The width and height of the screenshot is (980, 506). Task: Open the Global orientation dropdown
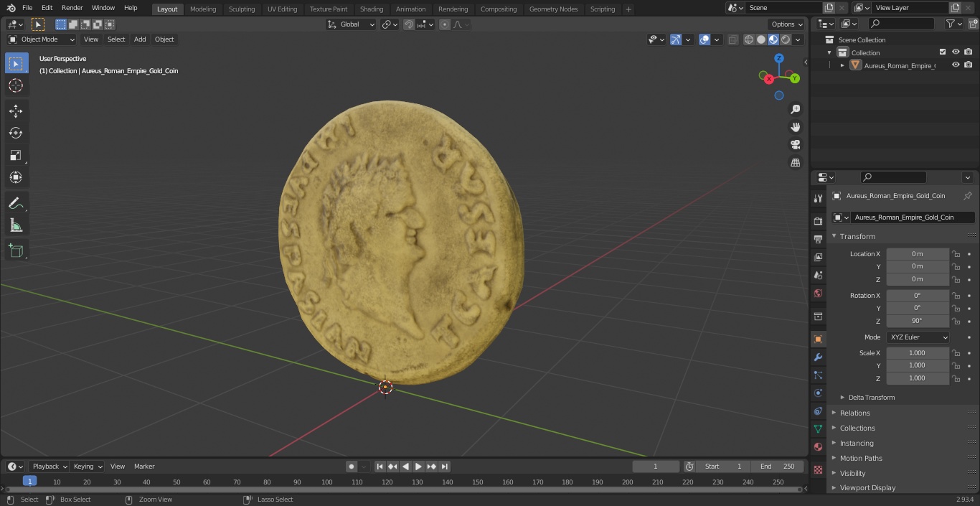pyautogui.click(x=351, y=24)
